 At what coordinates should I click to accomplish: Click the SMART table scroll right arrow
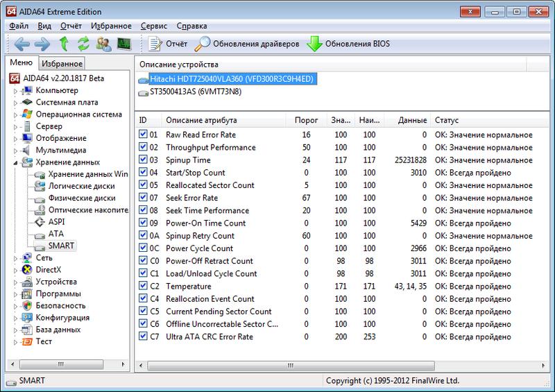(543, 366)
